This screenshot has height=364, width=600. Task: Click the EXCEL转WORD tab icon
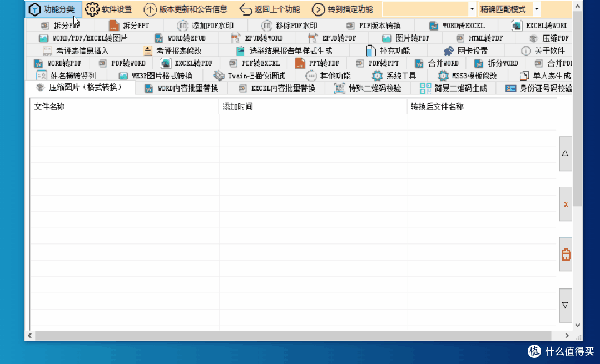pos(517,26)
